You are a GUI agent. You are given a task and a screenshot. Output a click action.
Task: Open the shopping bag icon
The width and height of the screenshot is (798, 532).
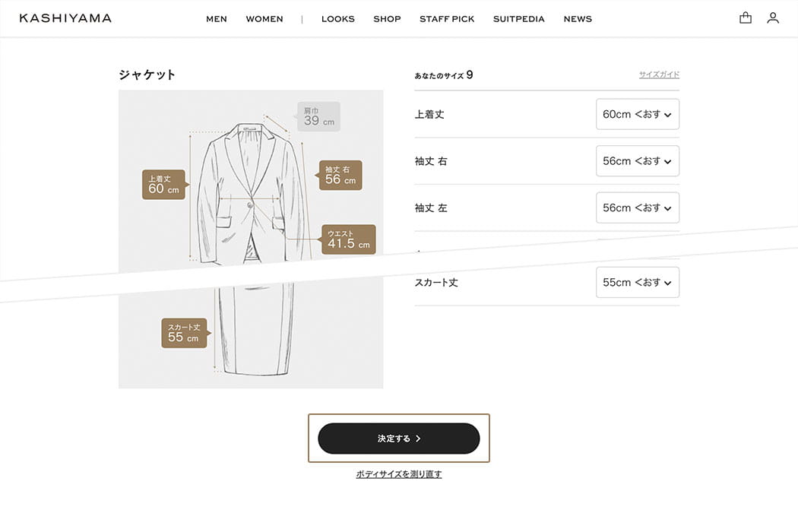[745, 18]
